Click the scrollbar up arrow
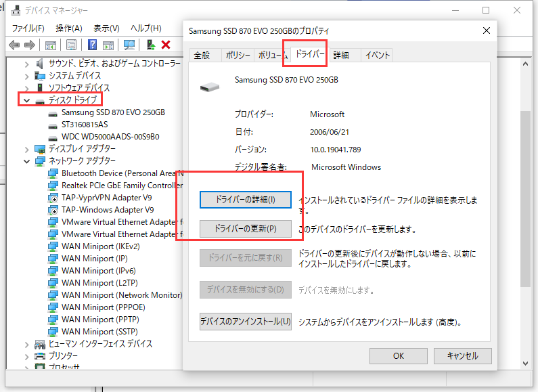Viewport: 538px width, 392px height. (525, 64)
